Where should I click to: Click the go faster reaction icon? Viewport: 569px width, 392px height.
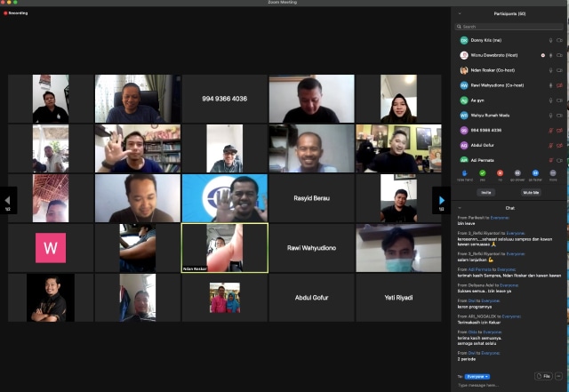535,173
